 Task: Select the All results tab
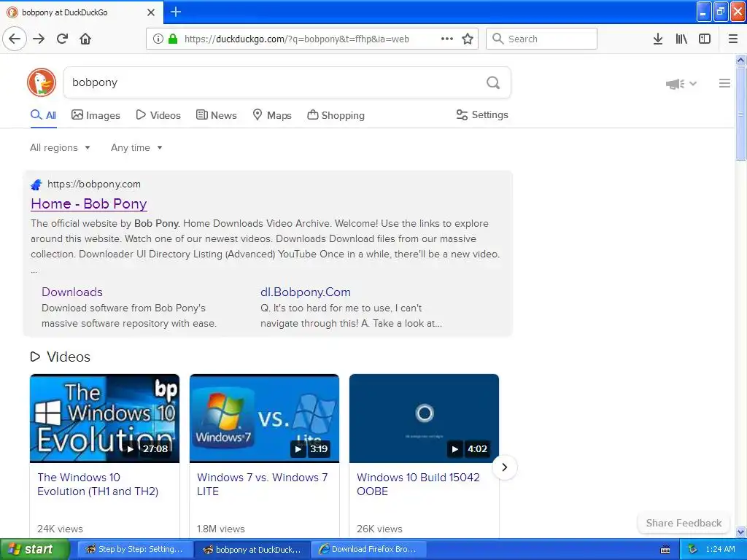[43, 115]
